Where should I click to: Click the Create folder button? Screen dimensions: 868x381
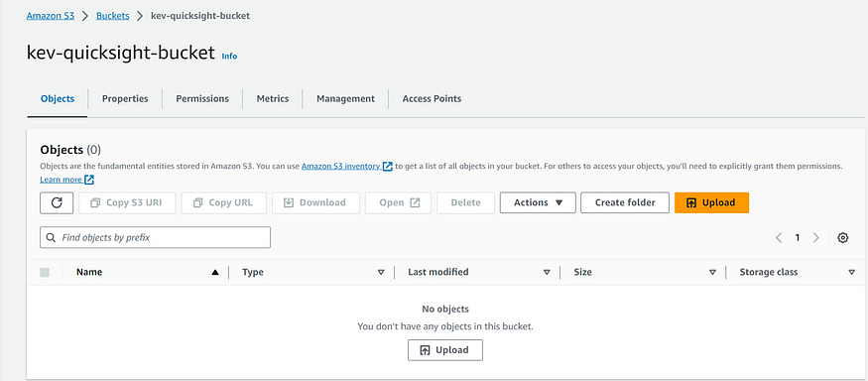625,202
